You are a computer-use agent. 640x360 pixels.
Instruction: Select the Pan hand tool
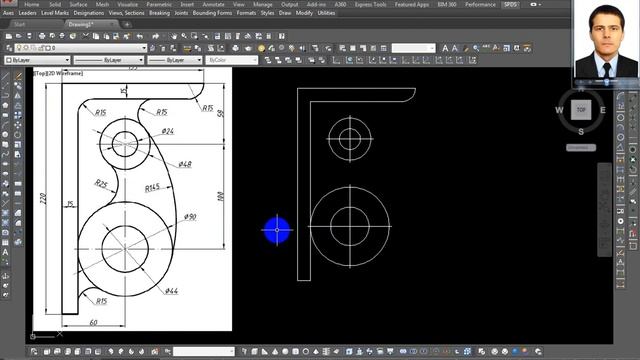pyautogui.click(x=174, y=36)
